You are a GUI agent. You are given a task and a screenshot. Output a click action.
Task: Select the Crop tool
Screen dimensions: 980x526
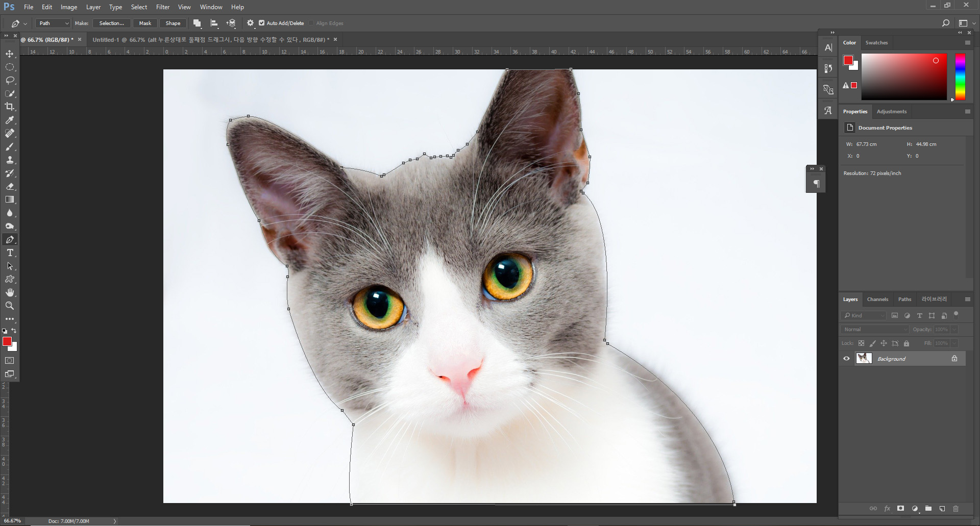pos(10,107)
